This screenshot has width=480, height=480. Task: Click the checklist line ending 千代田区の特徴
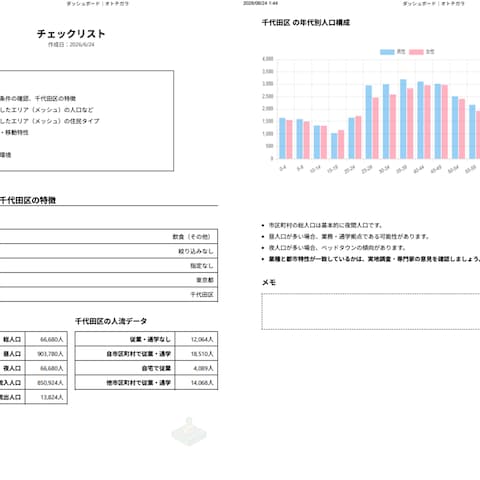(x=38, y=99)
